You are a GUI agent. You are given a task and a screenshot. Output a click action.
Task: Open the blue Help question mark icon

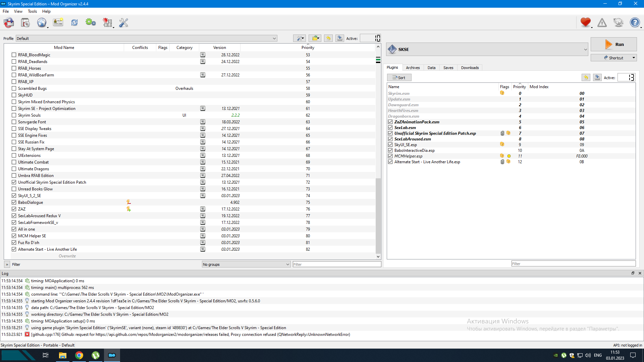[x=635, y=23]
